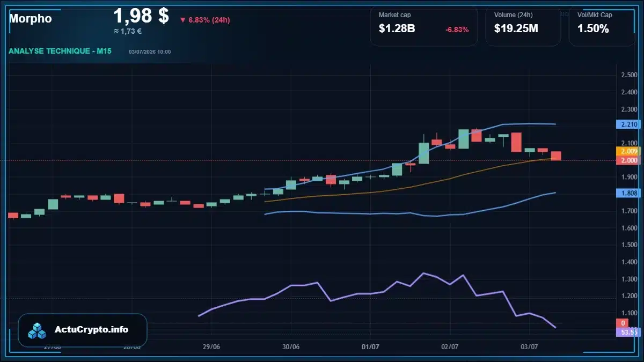
Task: Click the blue 1.808 lower band label
Action: pos(629,193)
